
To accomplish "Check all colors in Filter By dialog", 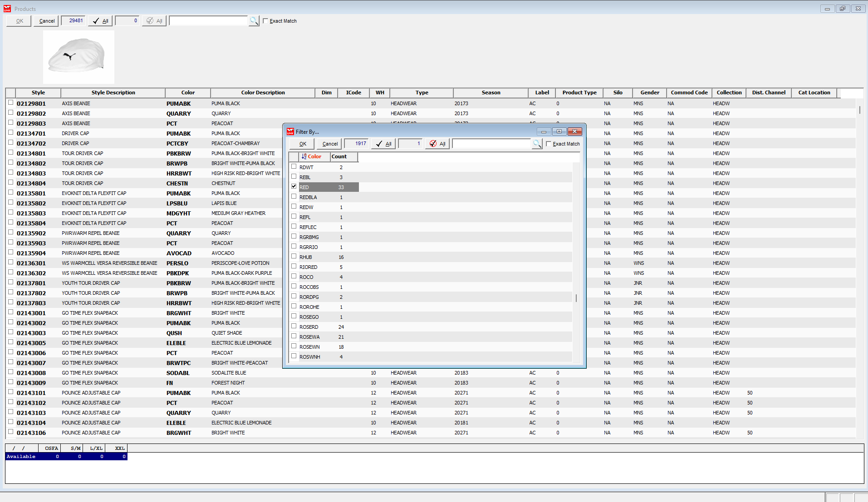I will [x=384, y=144].
